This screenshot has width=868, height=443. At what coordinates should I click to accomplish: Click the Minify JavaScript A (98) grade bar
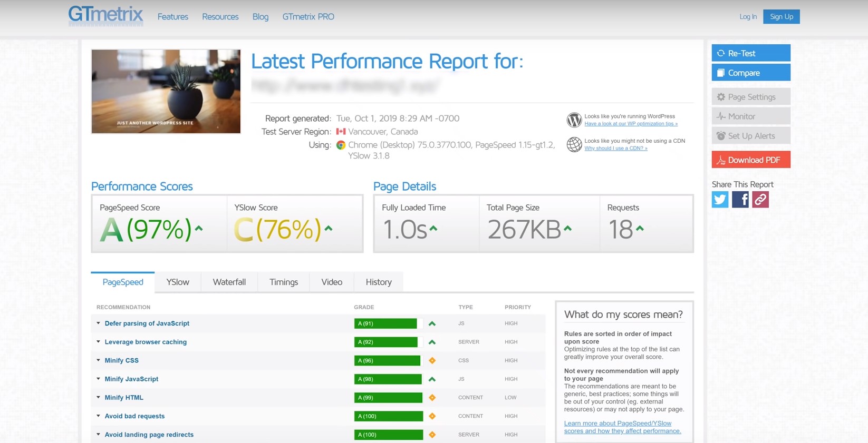[388, 379]
